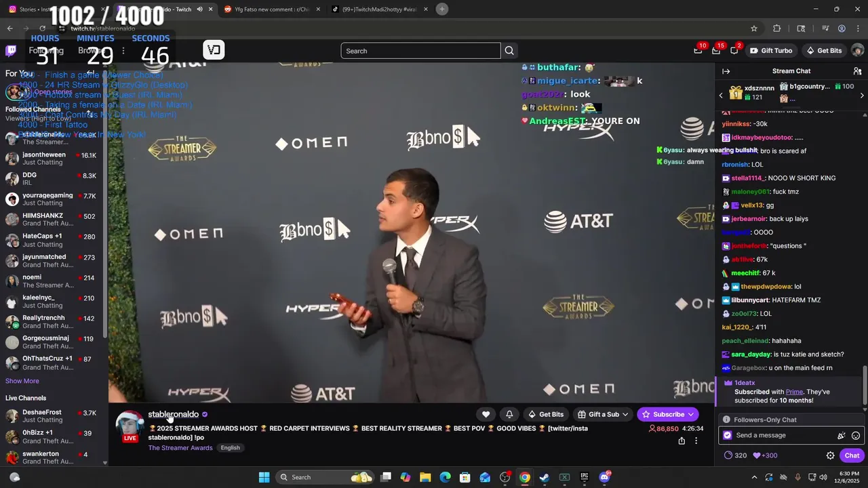Mute the Twitch tab audio icon
Screen dimensions: 868x488
coord(199,9)
